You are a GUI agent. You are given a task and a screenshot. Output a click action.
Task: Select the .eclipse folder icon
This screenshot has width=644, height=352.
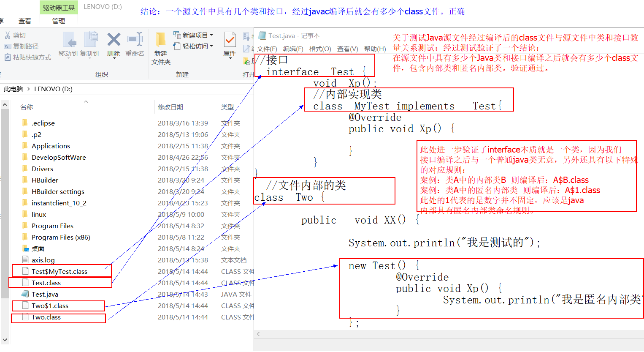[x=25, y=123]
